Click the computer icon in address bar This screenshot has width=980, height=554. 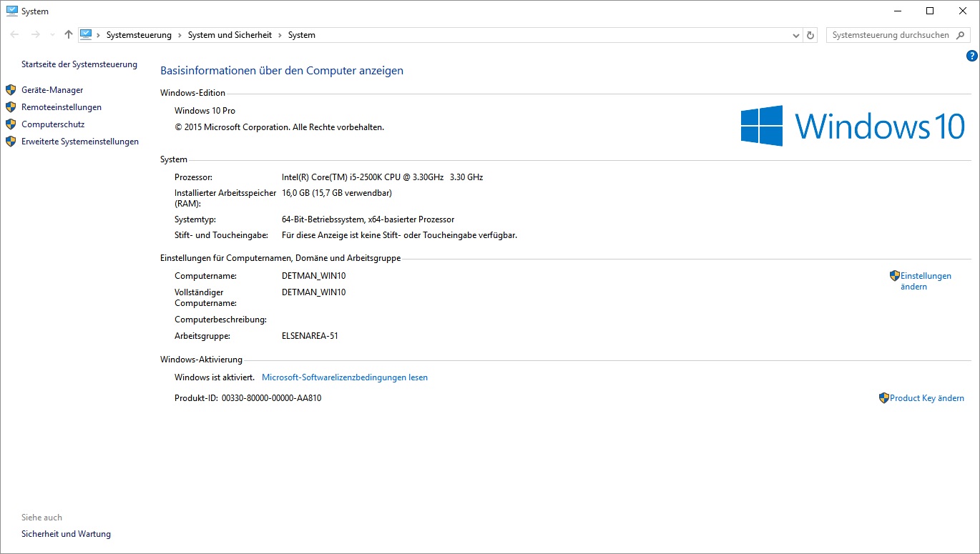coord(87,34)
